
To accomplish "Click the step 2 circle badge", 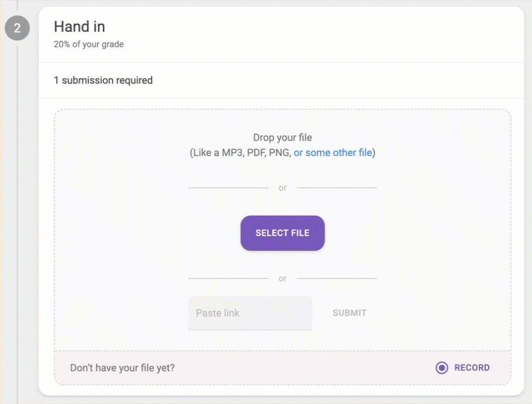I will click(x=17, y=28).
